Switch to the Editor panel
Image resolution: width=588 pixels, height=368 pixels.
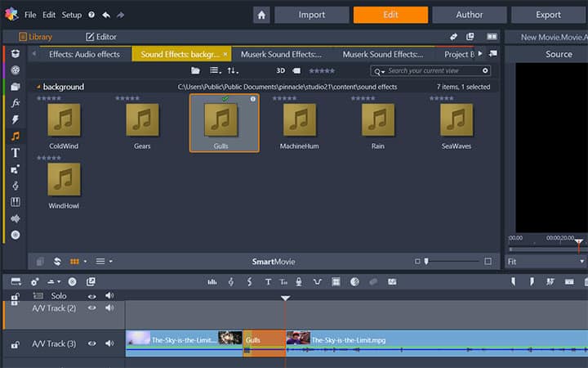click(101, 37)
